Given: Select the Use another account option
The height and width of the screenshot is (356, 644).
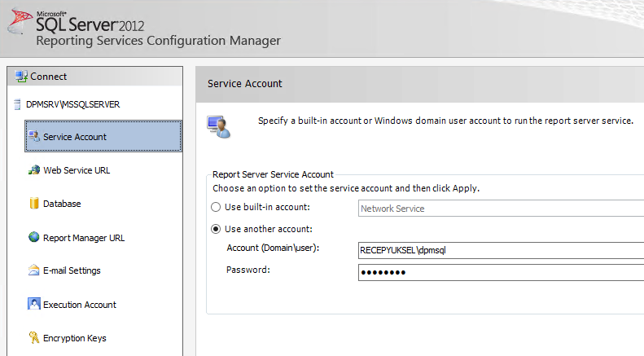Looking at the screenshot, I should (x=216, y=229).
